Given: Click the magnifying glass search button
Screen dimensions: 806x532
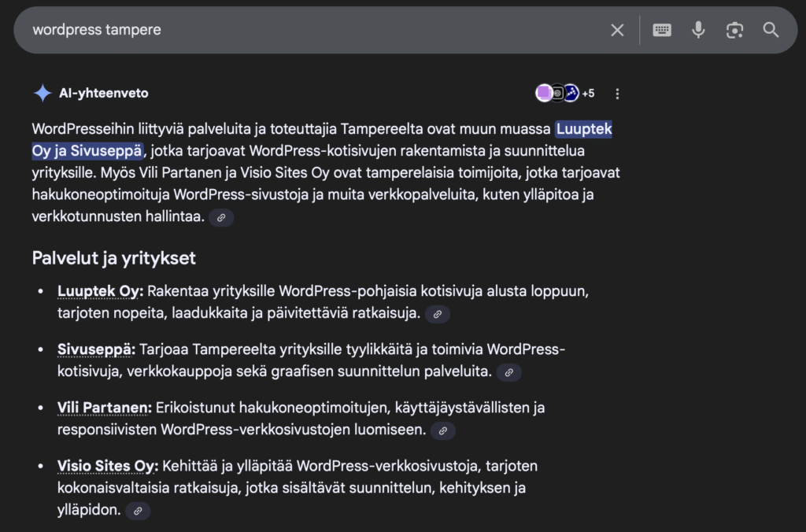Looking at the screenshot, I should (771, 30).
